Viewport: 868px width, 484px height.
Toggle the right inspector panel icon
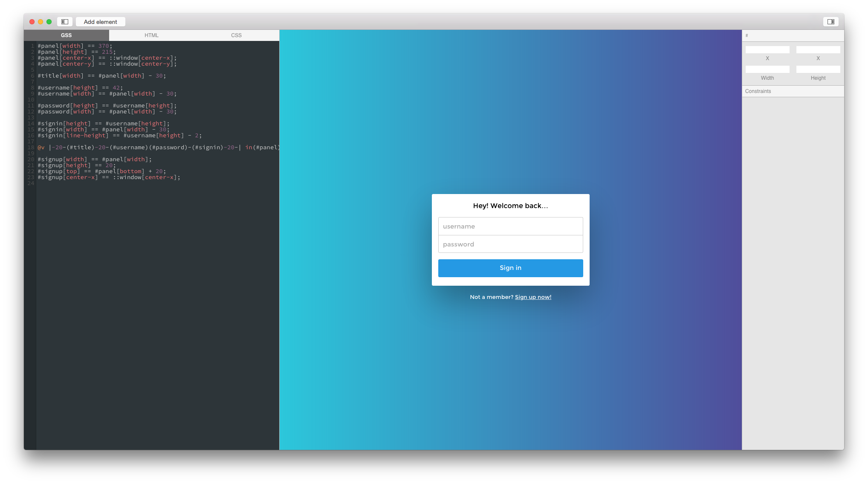[830, 22]
